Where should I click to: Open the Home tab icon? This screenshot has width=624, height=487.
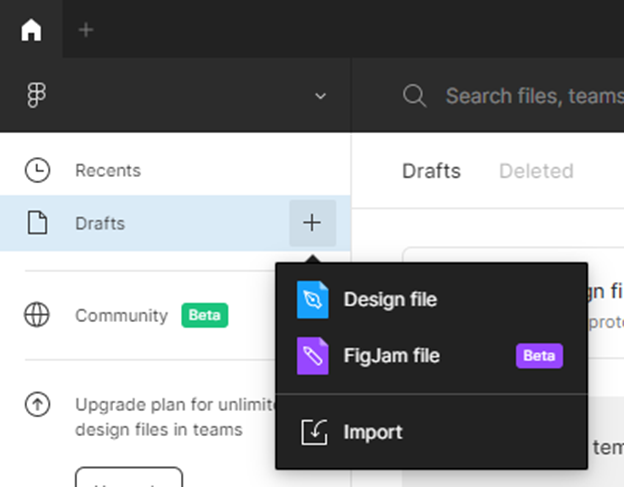coord(31,29)
